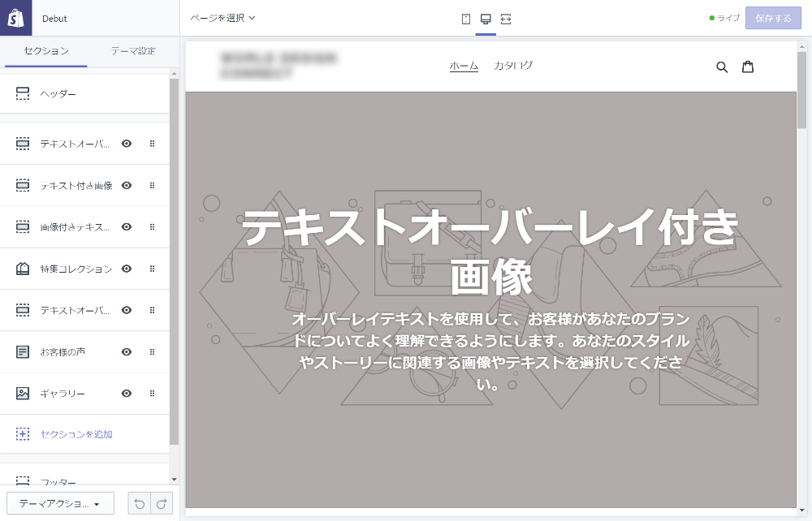Click drag handle of second テキストオーバ... row
Screen dimensions: 812x521
(153, 310)
